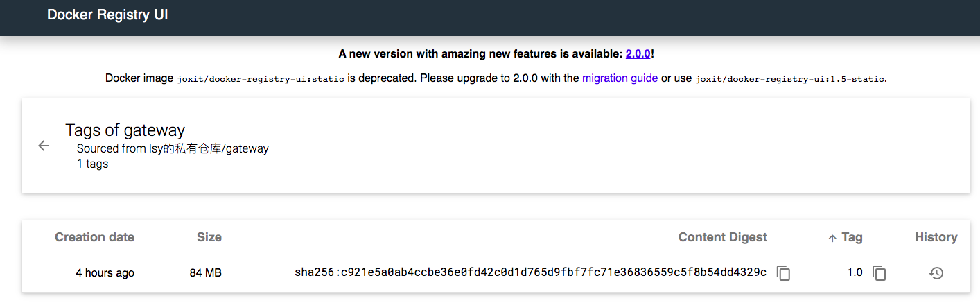
Task: Click the Tags of gateway heading
Action: tap(125, 130)
